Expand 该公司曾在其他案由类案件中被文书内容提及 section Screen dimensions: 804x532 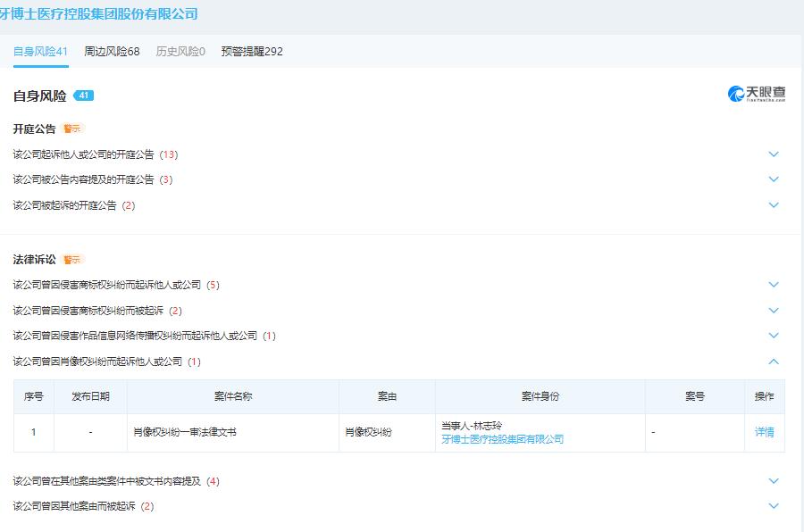774,480
